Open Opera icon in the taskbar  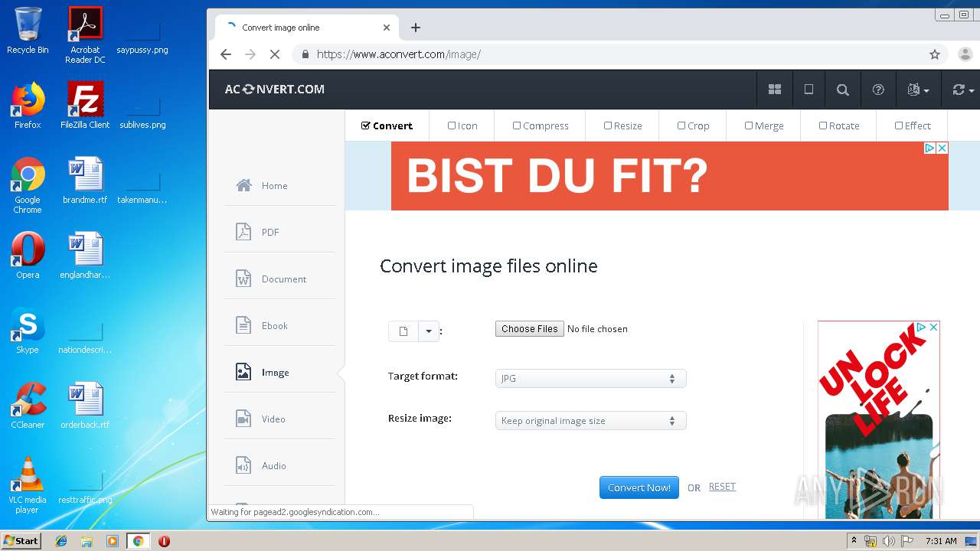coord(164,541)
